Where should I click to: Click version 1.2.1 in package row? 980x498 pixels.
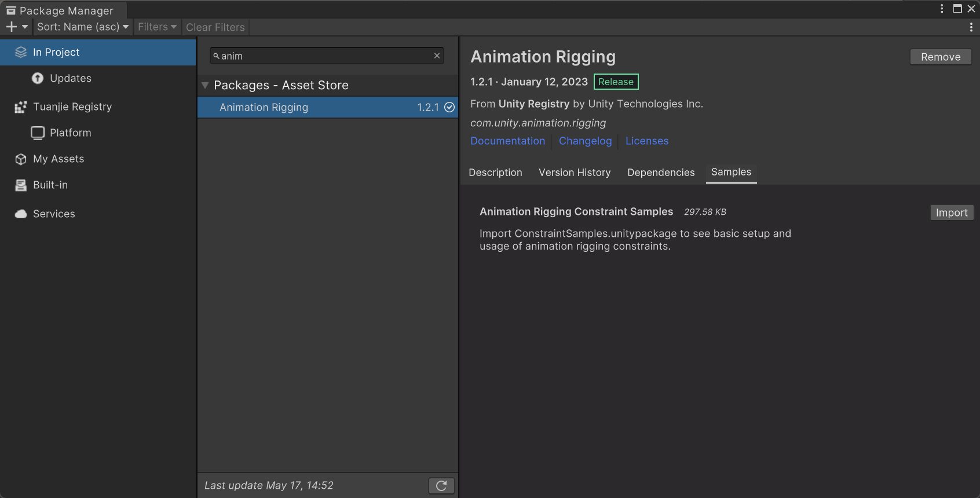(x=428, y=107)
